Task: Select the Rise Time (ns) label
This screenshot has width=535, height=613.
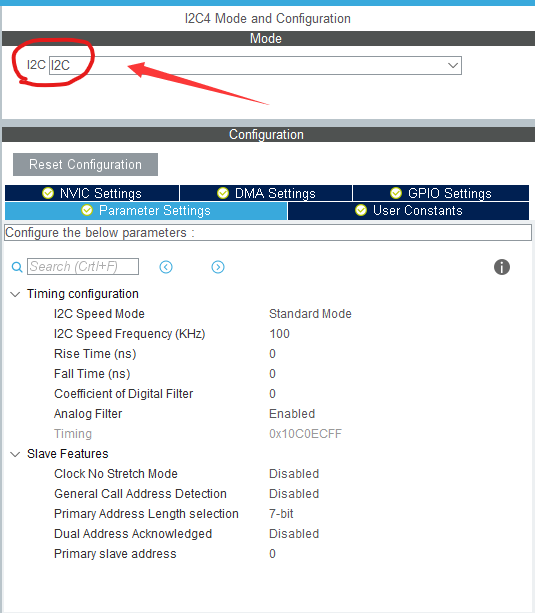Action: tap(95, 354)
